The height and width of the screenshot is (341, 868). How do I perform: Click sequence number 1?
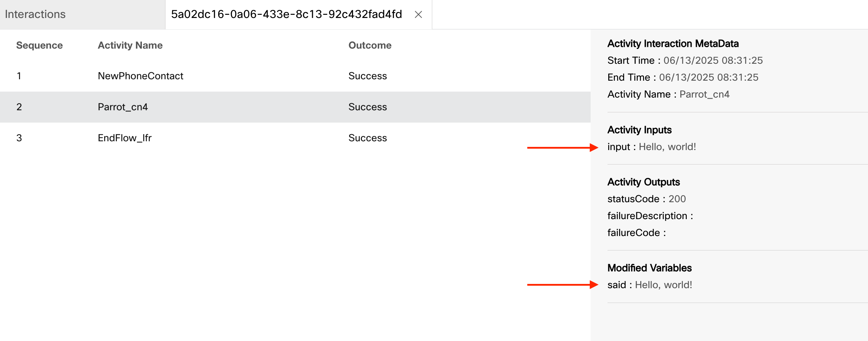[x=19, y=76]
